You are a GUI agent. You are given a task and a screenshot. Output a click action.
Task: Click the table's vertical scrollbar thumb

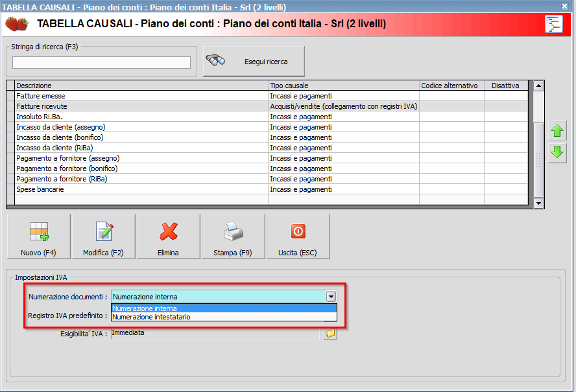click(538, 159)
